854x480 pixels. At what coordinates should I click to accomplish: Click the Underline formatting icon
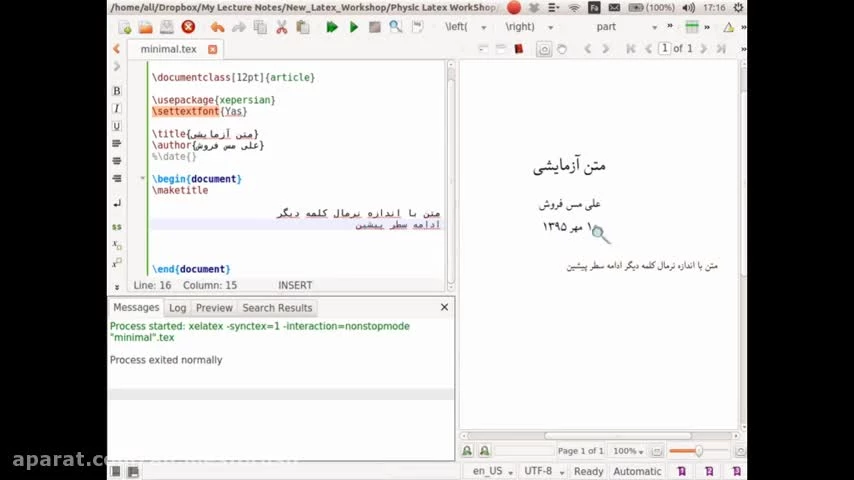pyautogui.click(x=116, y=126)
